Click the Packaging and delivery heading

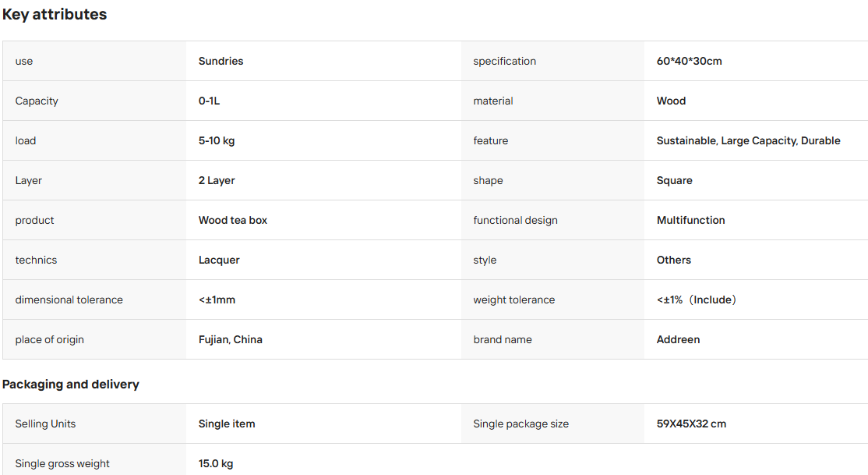[71, 384]
